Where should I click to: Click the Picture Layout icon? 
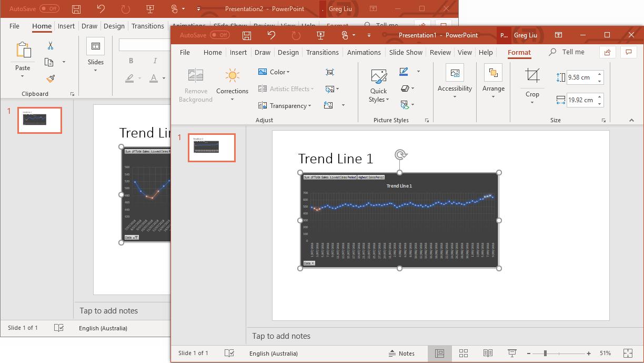tap(405, 105)
